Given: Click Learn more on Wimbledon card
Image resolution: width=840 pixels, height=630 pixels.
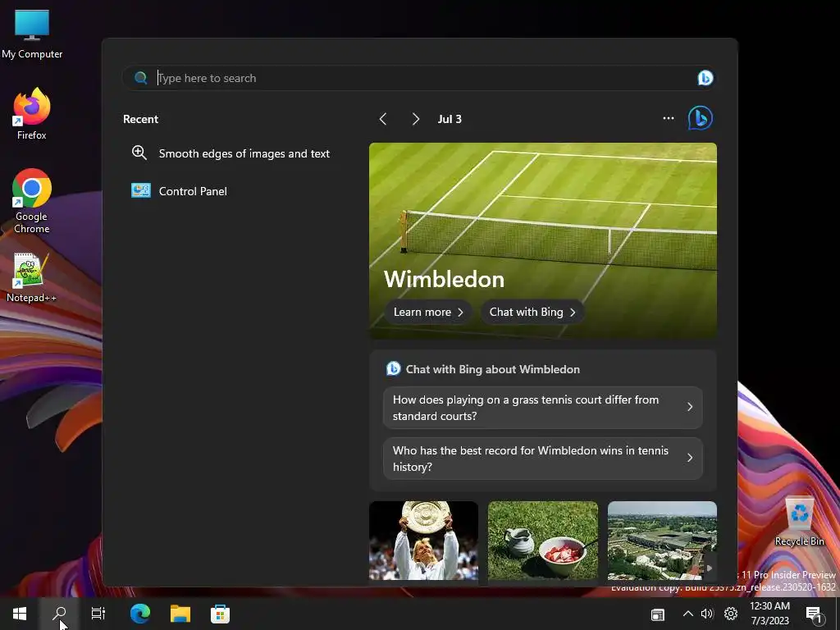Looking at the screenshot, I should [x=428, y=313].
